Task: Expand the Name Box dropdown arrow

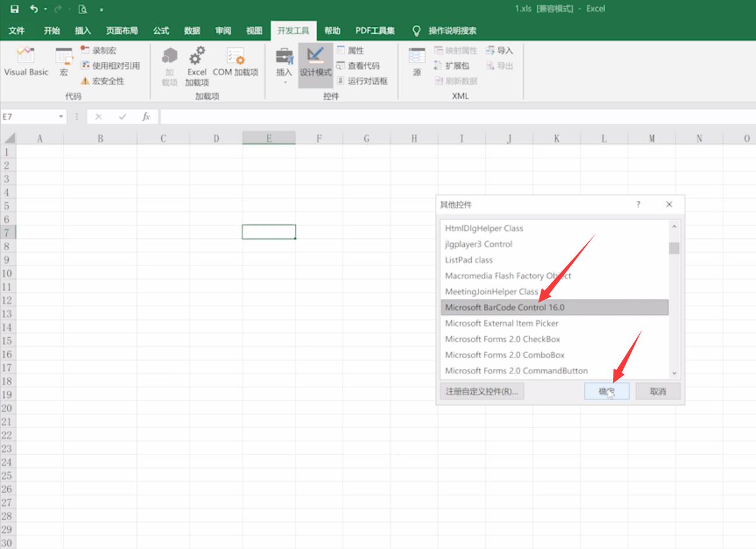Action: tap(61, 117)
